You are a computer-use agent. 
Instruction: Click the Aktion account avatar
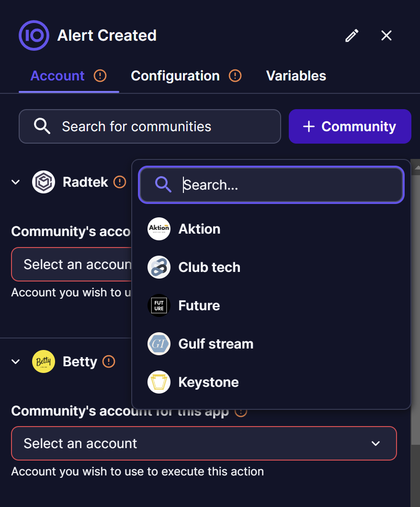159,229
